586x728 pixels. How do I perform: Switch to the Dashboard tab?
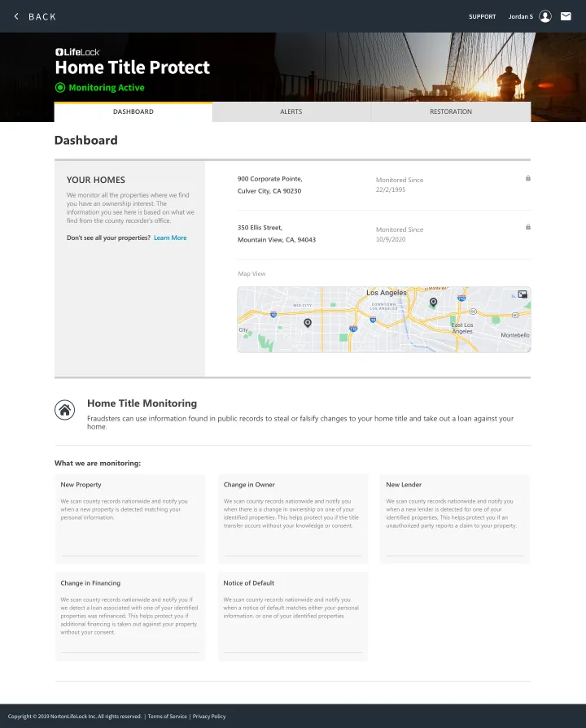pos(133,112)
